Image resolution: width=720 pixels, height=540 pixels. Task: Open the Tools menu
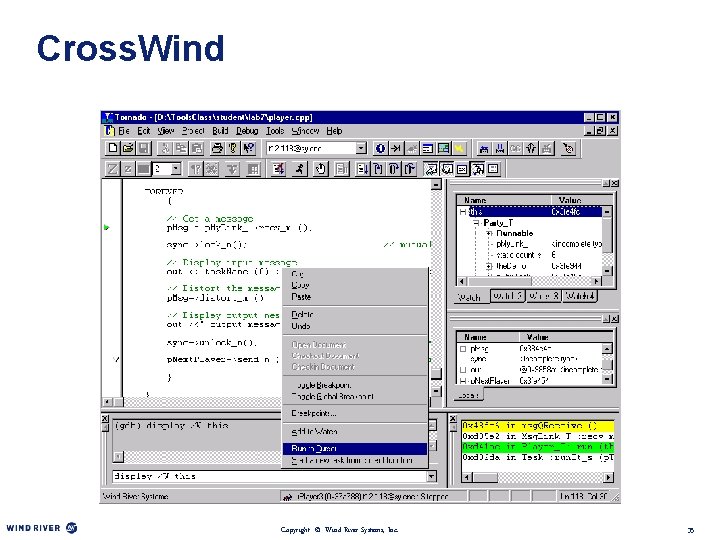[275, 131]
